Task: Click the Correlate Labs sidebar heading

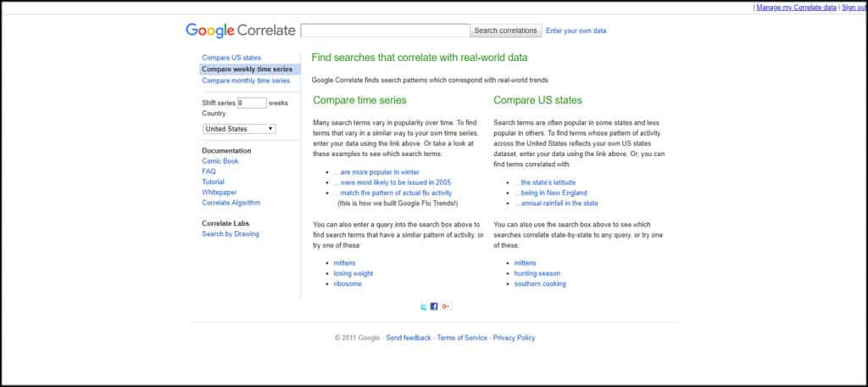Action: (225, 223)
